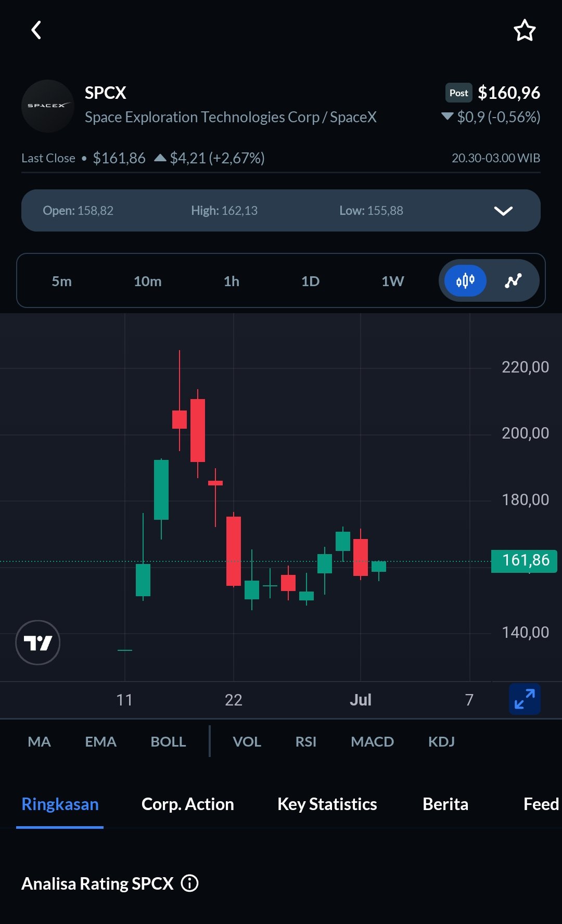Tap the High: 162,13 value
Image resolution: width=562 pixels, height=924 pixels.
pos(224,211)
